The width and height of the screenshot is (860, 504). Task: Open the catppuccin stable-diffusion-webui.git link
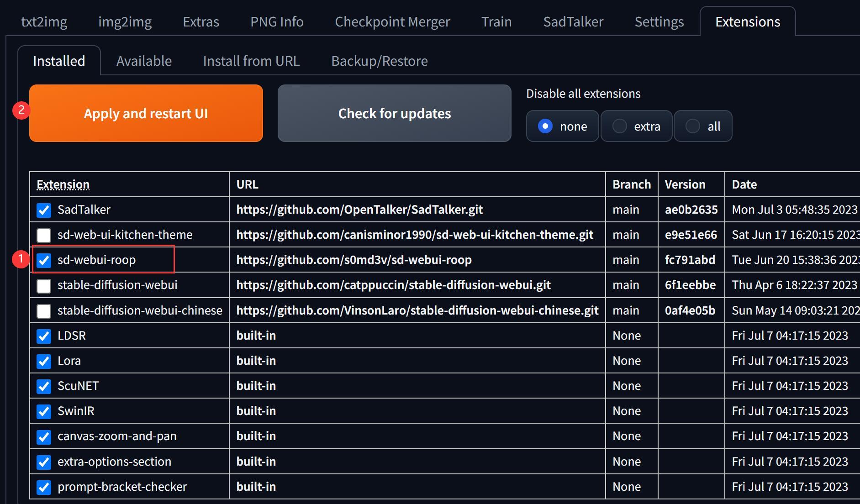393,285
